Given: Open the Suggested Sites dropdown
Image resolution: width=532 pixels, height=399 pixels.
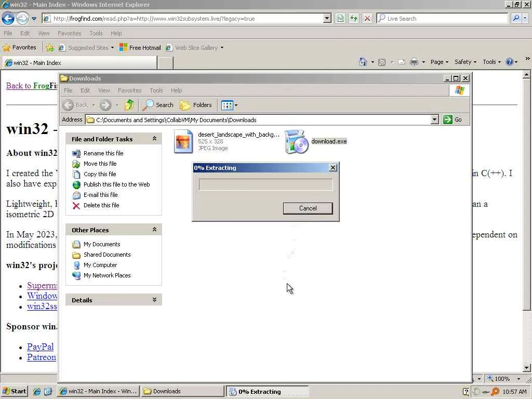Looking at the screenshot, I should (x=112, y=47).
